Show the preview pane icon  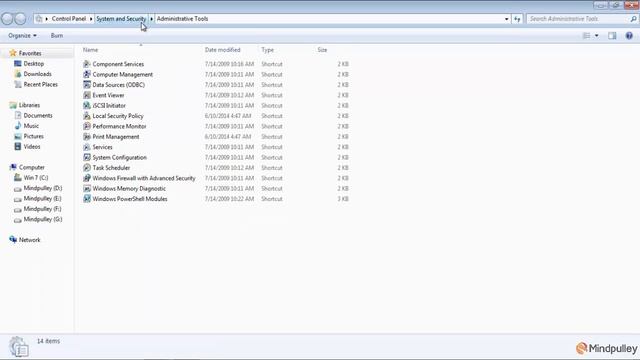pyautogui.click(x=612, y=36)
